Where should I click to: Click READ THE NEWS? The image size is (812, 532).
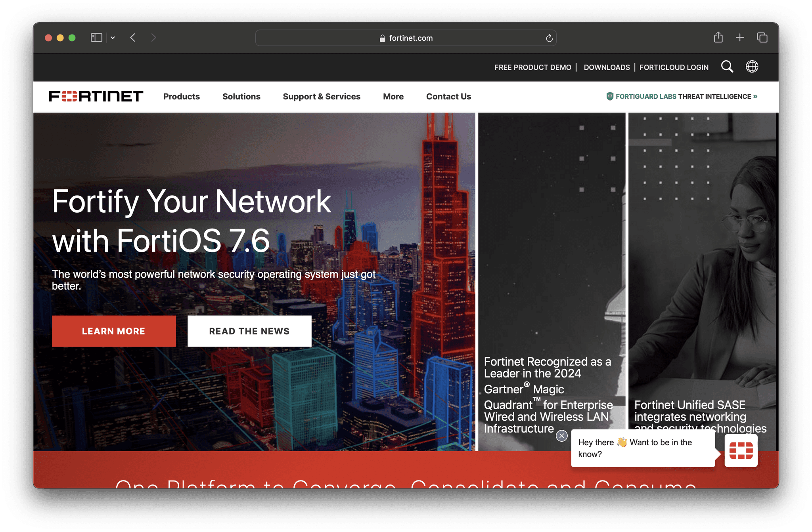[249, 331]
